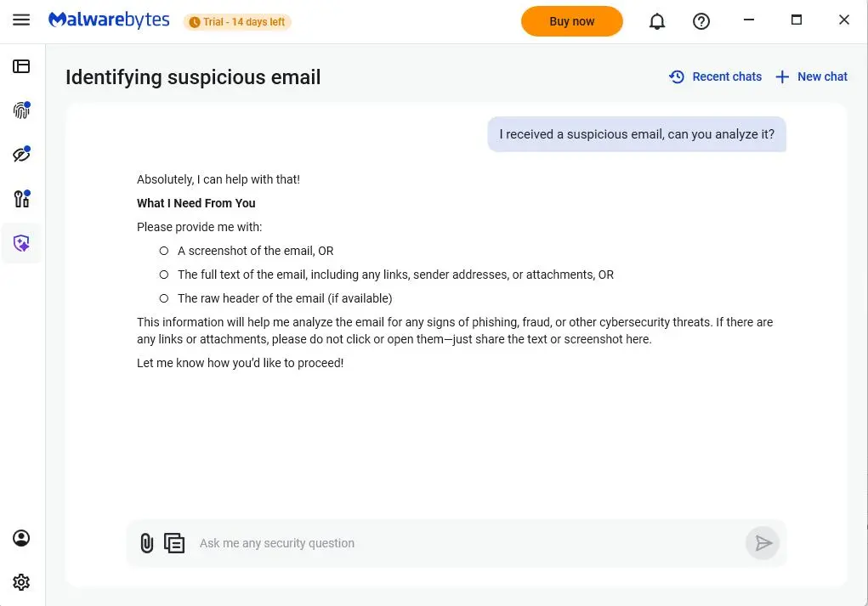The image size is (868, 606).
Task: Click the Buy now button
Action: point(572,22)
